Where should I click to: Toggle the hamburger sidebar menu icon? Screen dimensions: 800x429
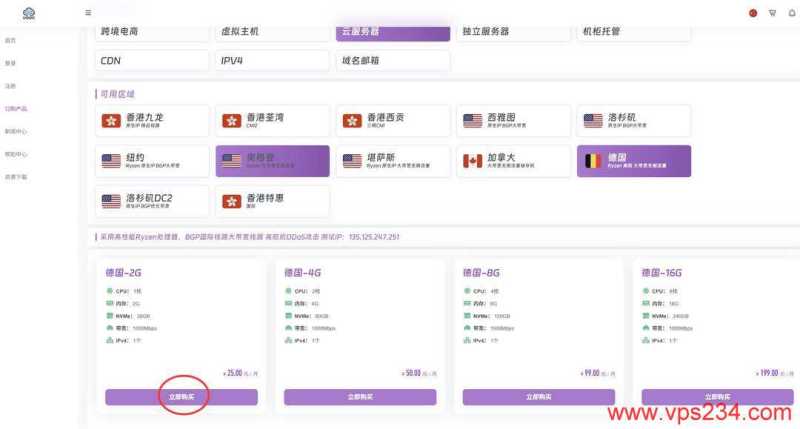pos(88,13)
